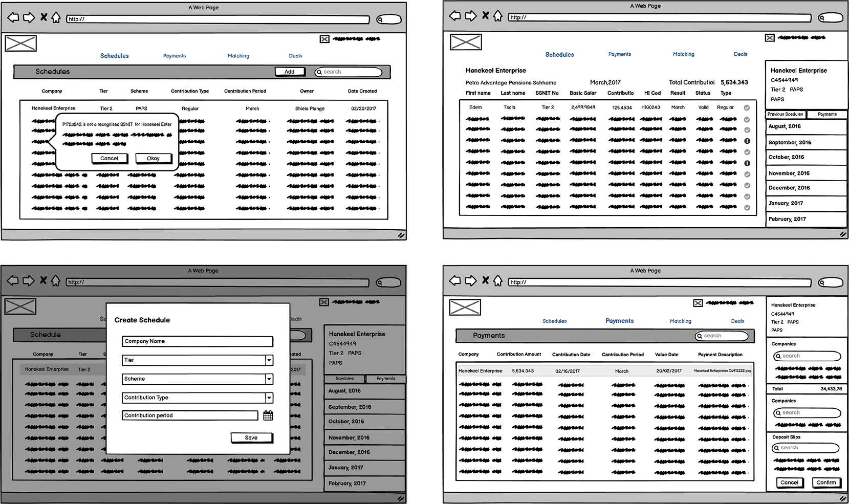Click valid check icon on Edem Tsala row
The width and height of the screenshot is (849, 504).
(747, 108)
